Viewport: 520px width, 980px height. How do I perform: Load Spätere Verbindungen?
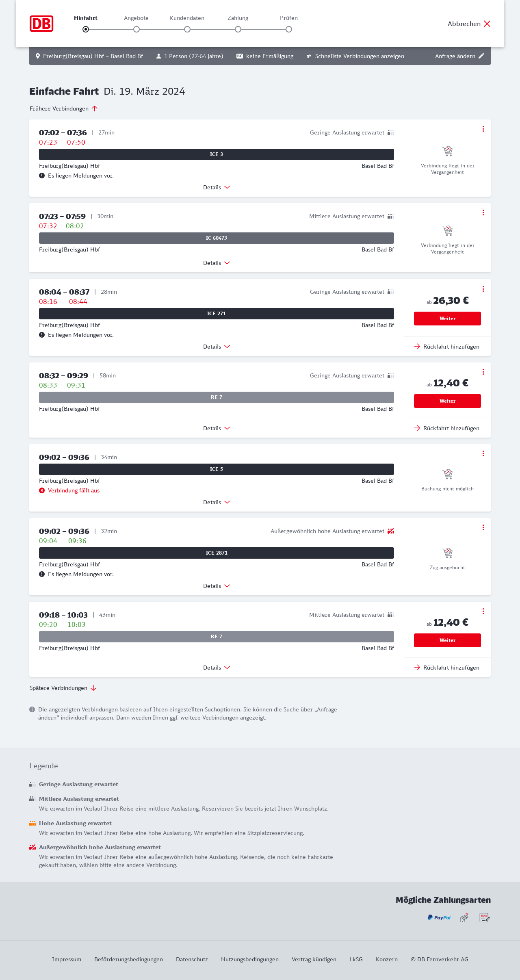point(63,688)
